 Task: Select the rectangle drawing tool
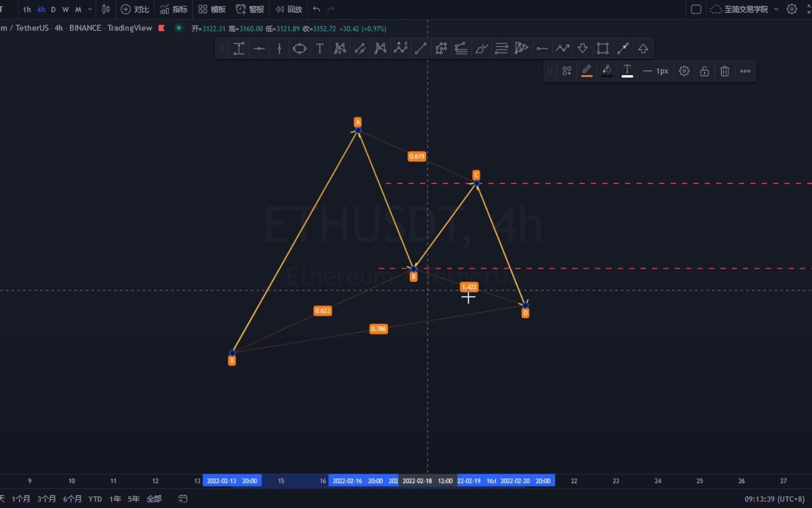602,48
